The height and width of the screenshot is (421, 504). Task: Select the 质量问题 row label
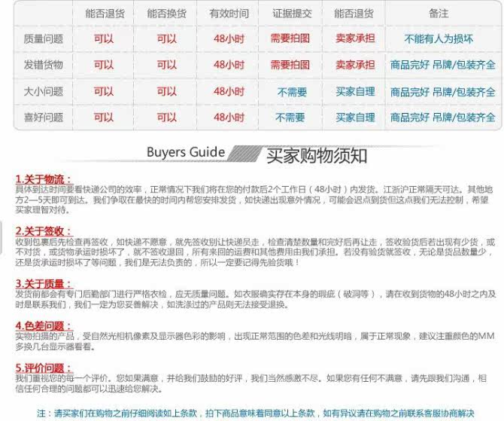click(44, 39)
